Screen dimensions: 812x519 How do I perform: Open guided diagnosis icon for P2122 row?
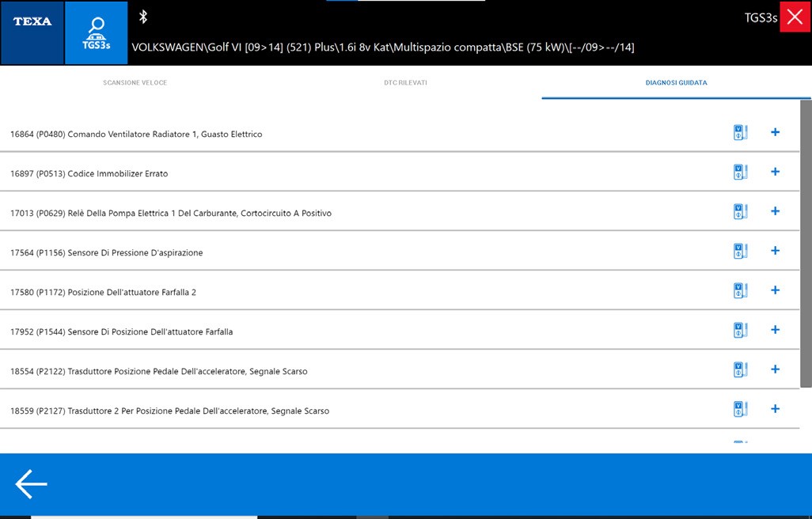click(741, 369)
